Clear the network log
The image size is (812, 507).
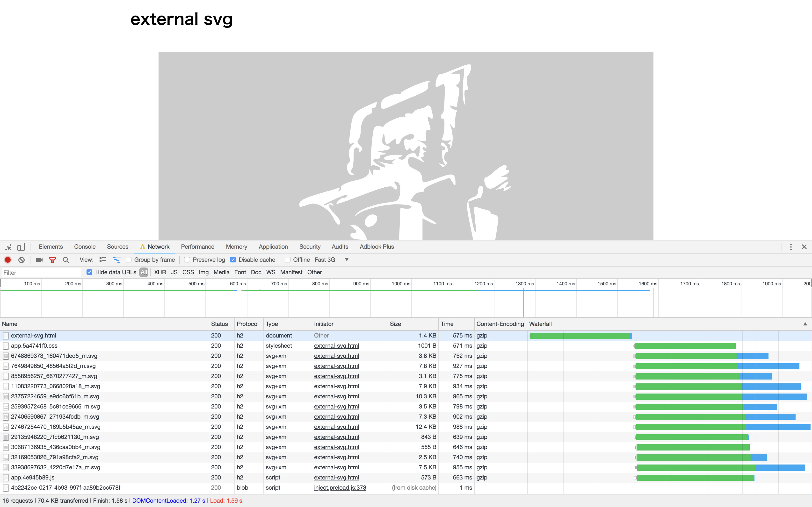(x=22, y=260)
